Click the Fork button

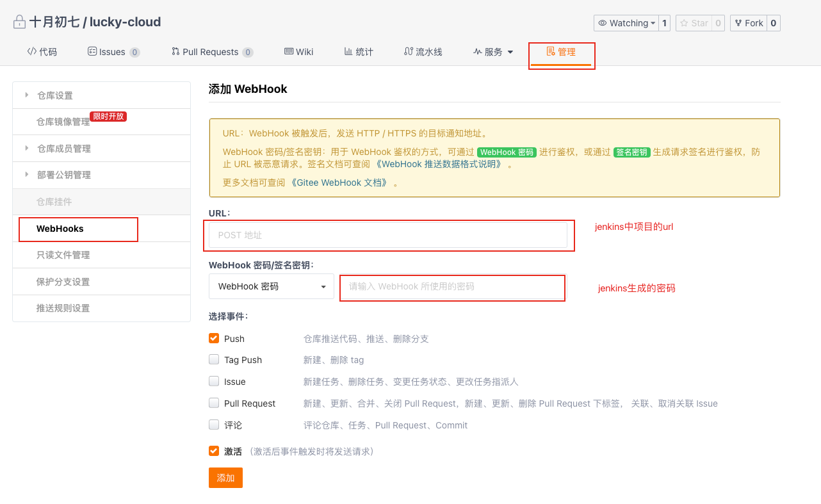748,23
